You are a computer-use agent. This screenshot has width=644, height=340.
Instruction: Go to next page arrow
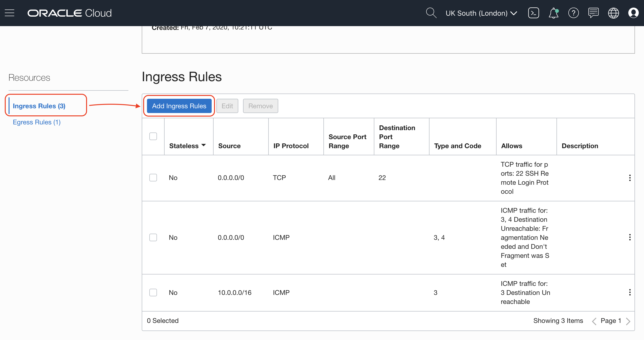click(x=628, y=321)
